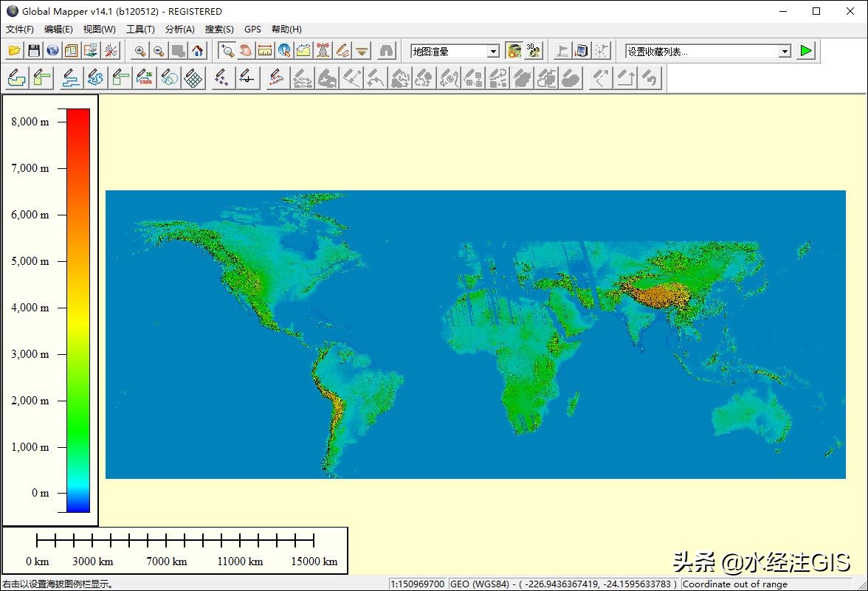Select the View Shed tower tool
The width and height of the screenshot is (868, 591).
tap(323, 51)
